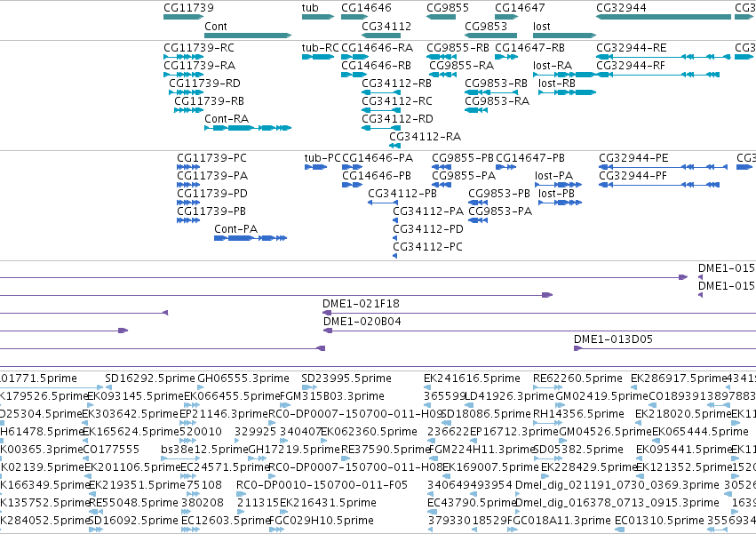The height and width of the screenshot is (534, 756).
Task: Select the CG32944-PE protein label
Action: tap(633, 158)
